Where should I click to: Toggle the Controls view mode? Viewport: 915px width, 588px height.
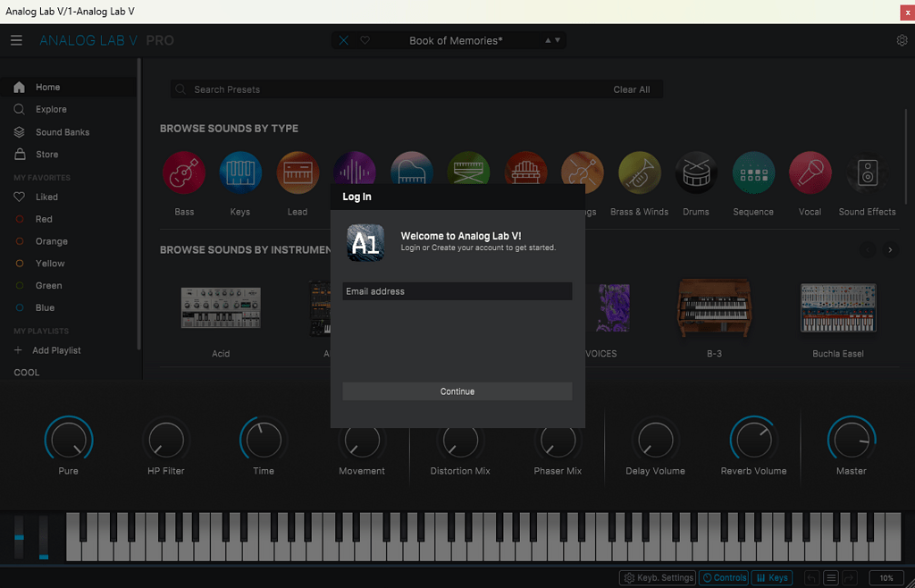coord(724,577)
